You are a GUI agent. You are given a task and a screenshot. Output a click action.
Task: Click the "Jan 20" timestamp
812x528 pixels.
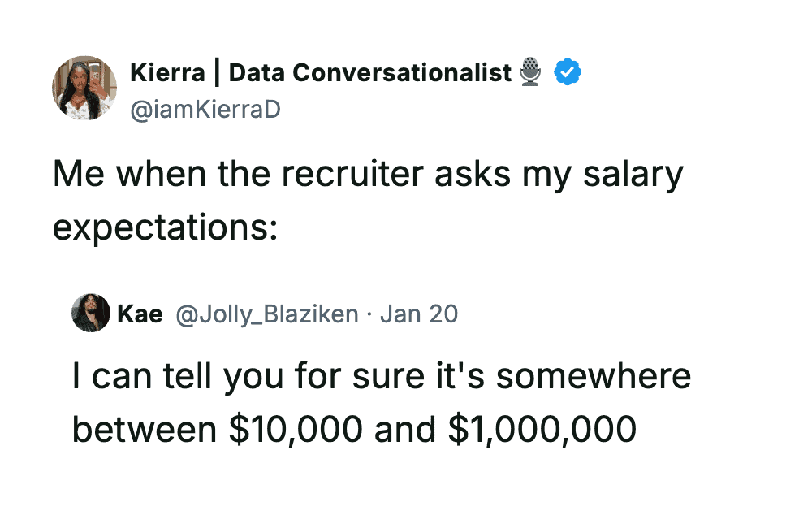[419, 314]
